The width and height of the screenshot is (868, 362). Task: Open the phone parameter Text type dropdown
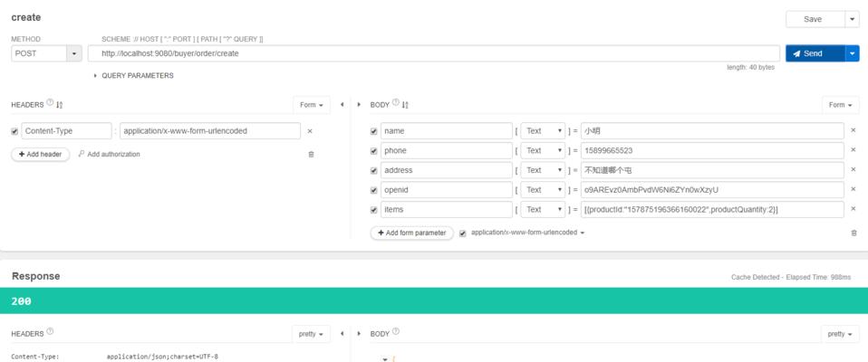click(x=543, y=150)
